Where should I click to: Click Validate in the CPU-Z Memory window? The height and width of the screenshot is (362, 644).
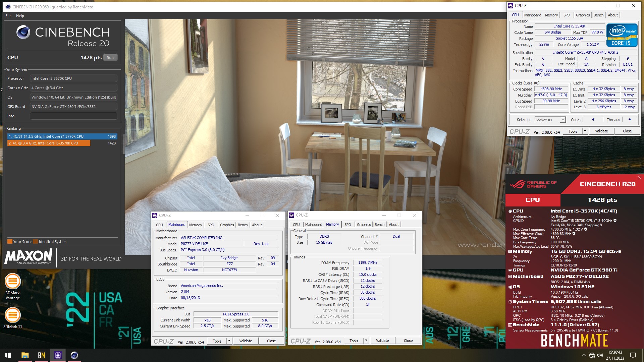point(382,341)
